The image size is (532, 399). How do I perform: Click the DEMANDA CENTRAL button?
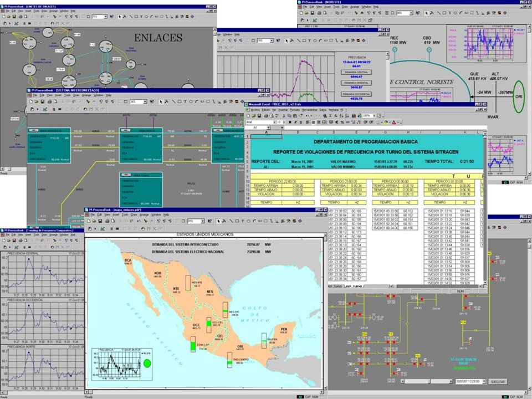tap(356, 72)
